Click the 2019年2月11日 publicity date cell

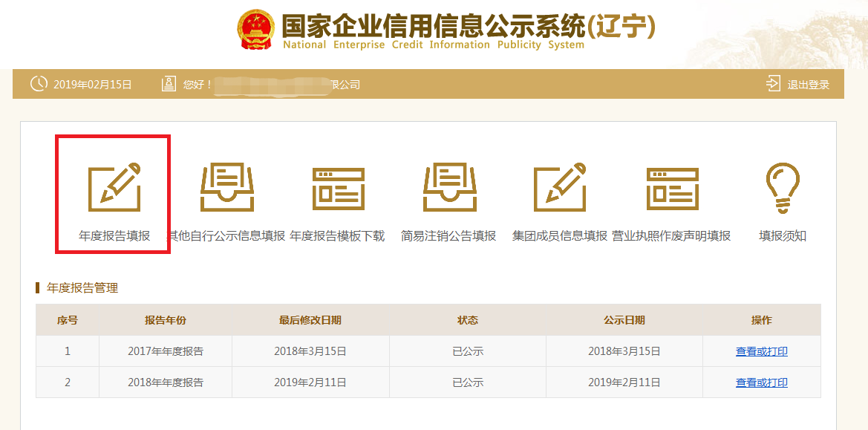coord(624,382)
